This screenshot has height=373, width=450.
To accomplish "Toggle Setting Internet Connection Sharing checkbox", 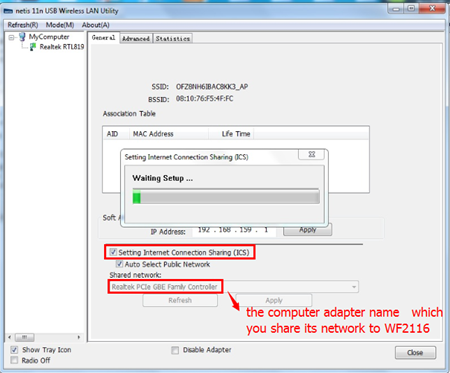I will pos(113,252).
